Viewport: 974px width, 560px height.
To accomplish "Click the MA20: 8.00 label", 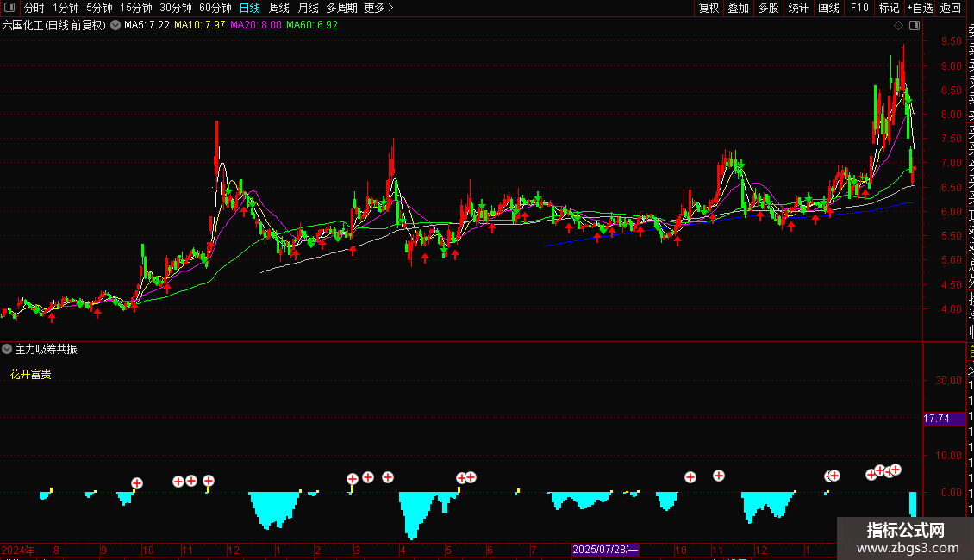I will tap(256, 26).
